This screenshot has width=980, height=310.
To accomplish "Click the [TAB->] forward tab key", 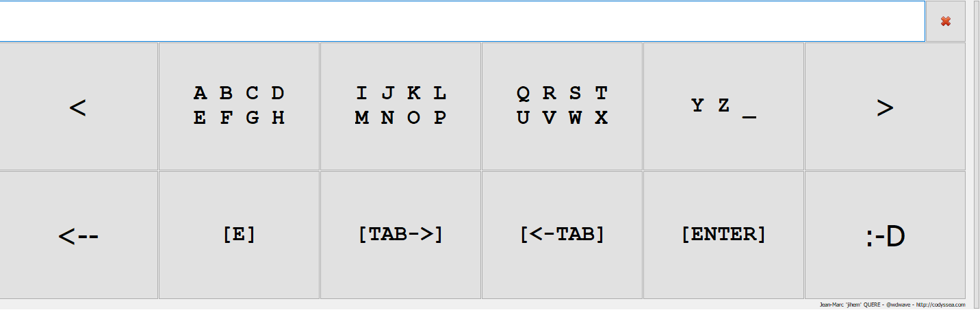I will 400,235.
